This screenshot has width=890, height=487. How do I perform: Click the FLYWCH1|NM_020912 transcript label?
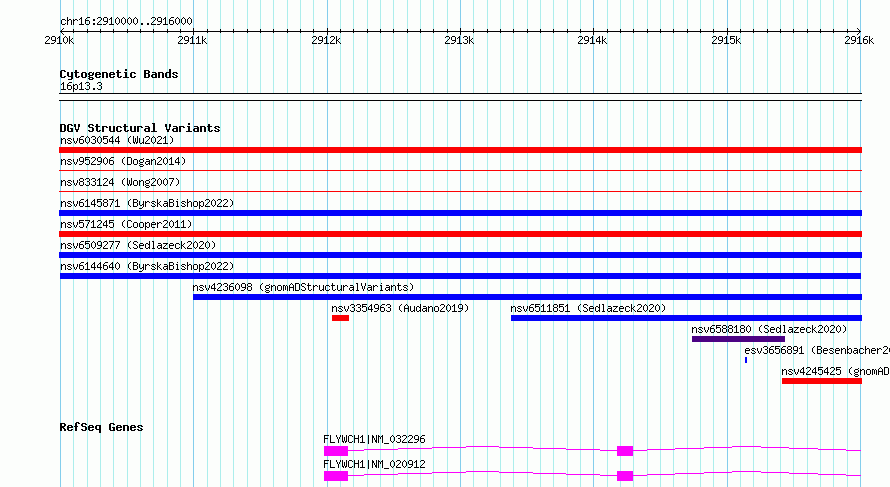[x=374, y=464]
